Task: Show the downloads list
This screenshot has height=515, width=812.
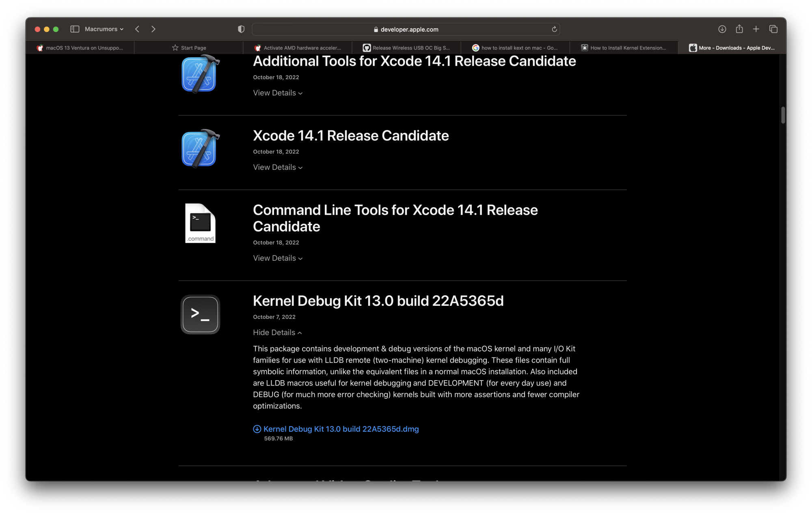Action: 722,29
